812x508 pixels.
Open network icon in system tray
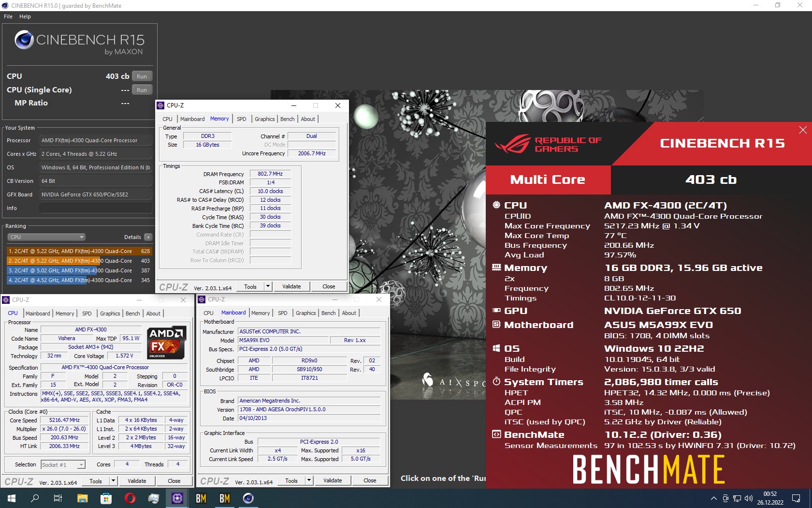(x=737, y=498)
